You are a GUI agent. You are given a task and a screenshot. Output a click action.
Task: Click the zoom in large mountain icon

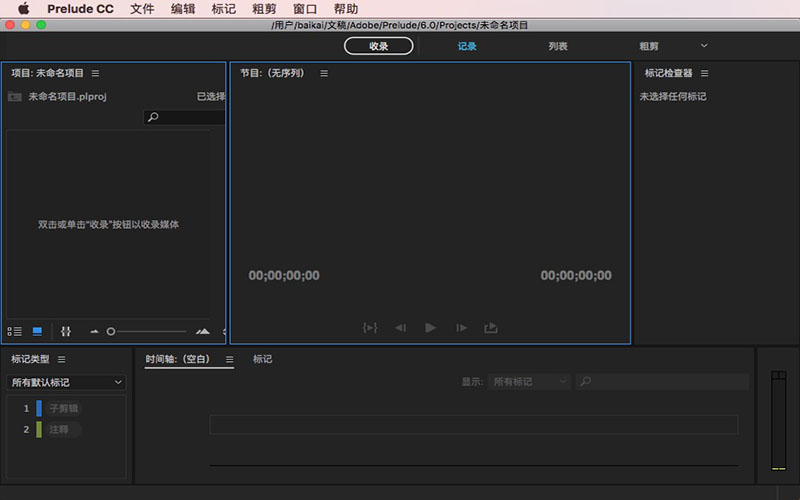pyautogui.click(x=203, y=332)
